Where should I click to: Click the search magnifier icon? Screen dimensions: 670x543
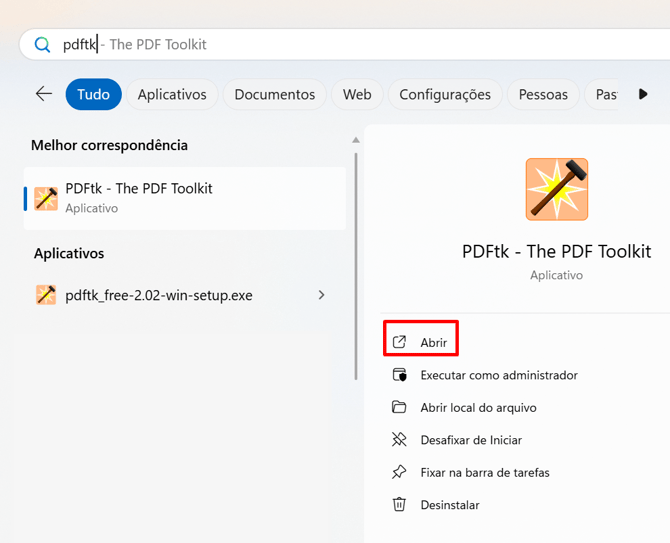[42, 45]
